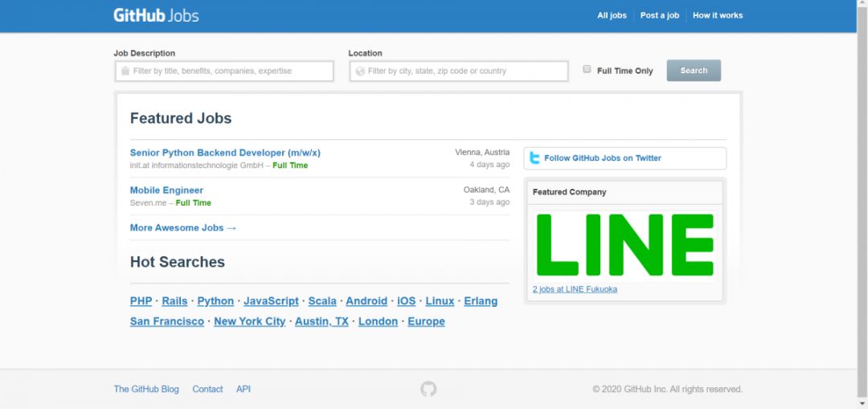
Task: Open 2 jobs at LINE Fukuoka
Action: pyautogui.click(x=575, y=289)
